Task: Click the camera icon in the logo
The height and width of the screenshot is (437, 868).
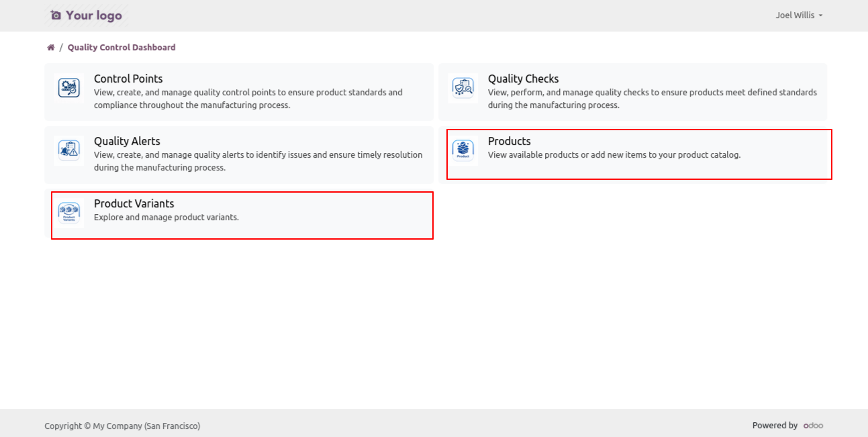Action: [x=56, y=15]
